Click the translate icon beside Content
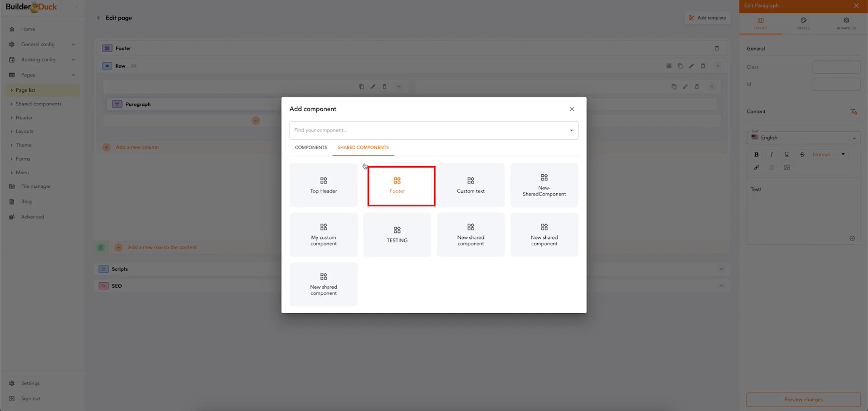The image size is (868, 411). [853, 112]
